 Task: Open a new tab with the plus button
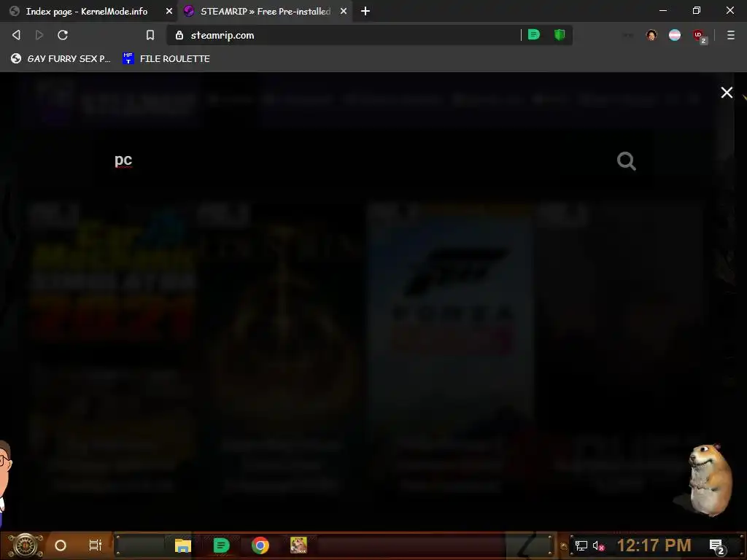365,11
